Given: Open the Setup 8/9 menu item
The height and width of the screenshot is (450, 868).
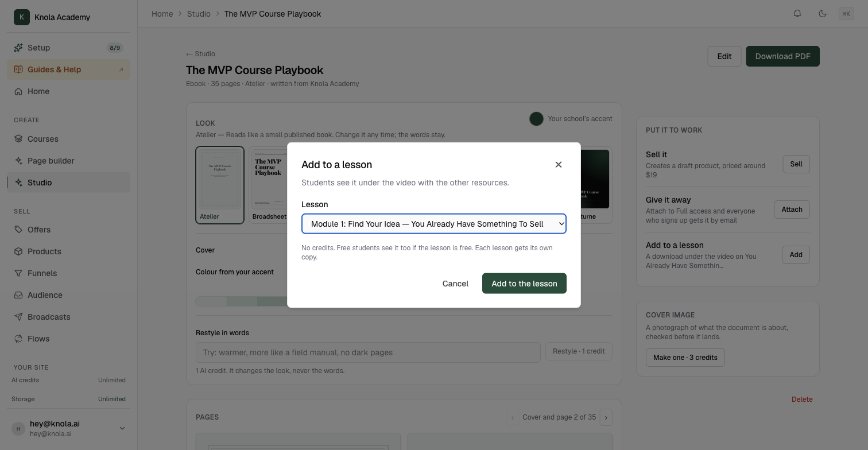Looking at the screenshot, I should [69, 48].
